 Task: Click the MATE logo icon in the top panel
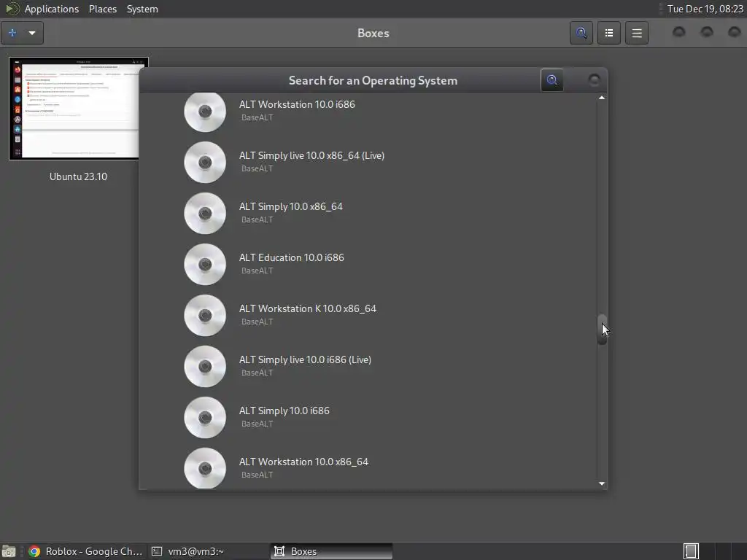(x=12, y=9)
